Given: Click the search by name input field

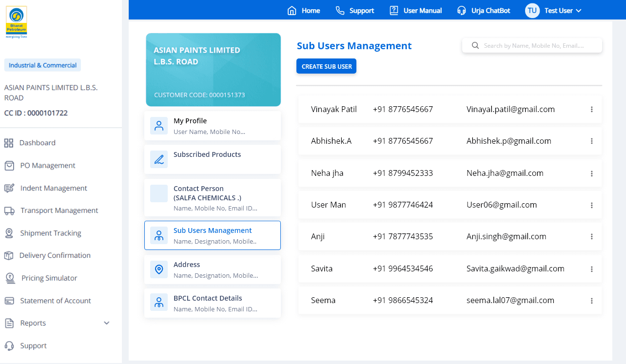Looking at the screenshot, I should tap(532, 46).
